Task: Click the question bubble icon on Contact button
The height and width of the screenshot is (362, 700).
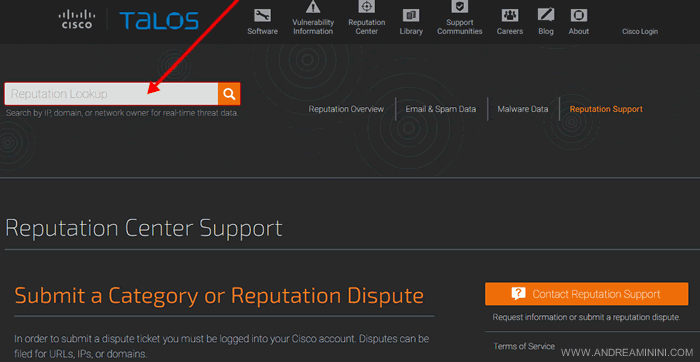Action: point(518,293)
